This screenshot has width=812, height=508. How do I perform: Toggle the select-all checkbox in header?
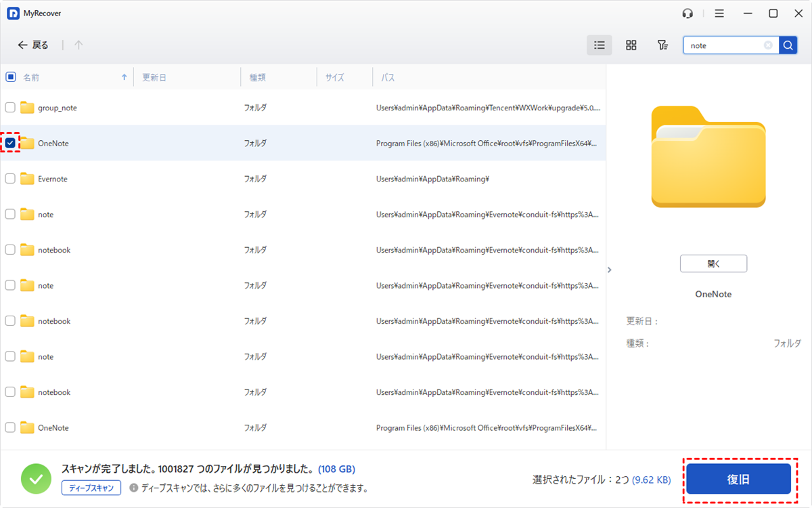coord(10,77)
